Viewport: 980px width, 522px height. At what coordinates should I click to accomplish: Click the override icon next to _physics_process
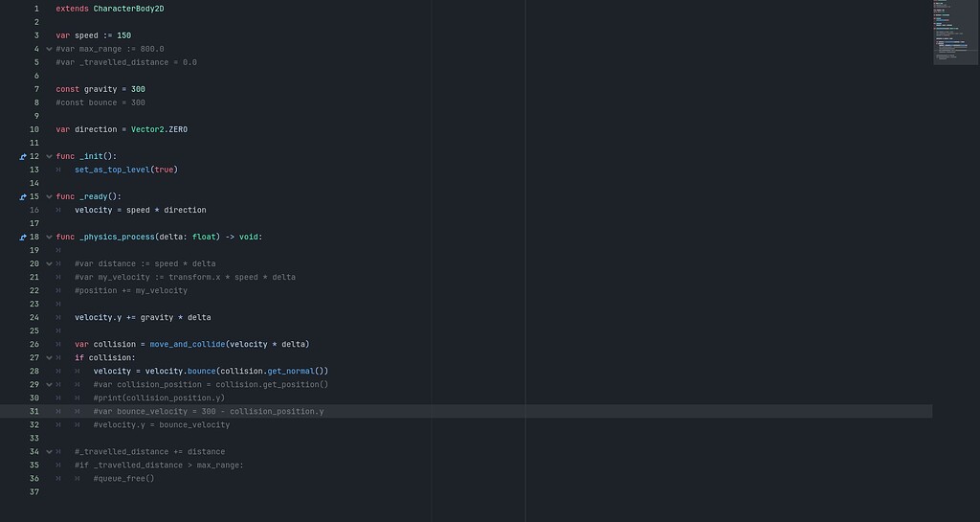23,237
